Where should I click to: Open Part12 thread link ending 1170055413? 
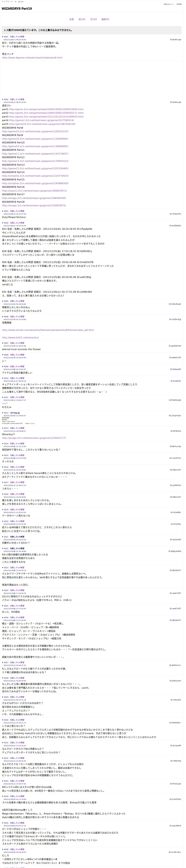coord(35,161)
